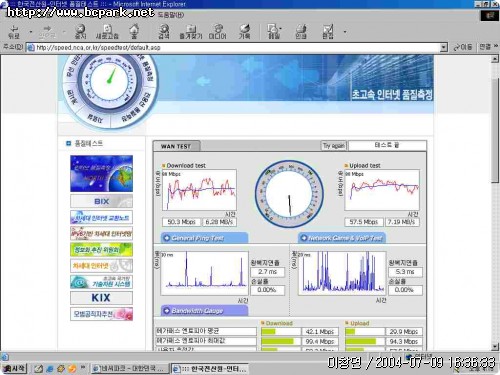Open the 모범공직자추천 banner with flower

101,314
